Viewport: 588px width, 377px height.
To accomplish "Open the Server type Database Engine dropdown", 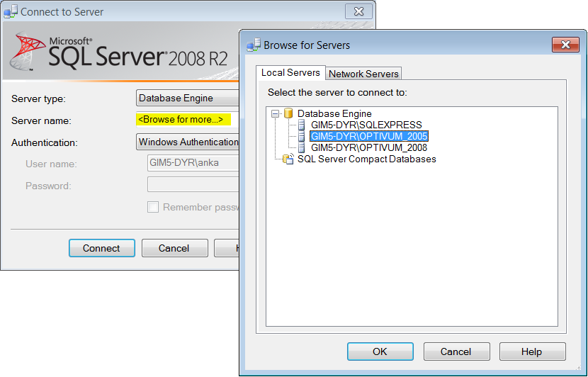I will pyautogui.click(x=188, y=99).
